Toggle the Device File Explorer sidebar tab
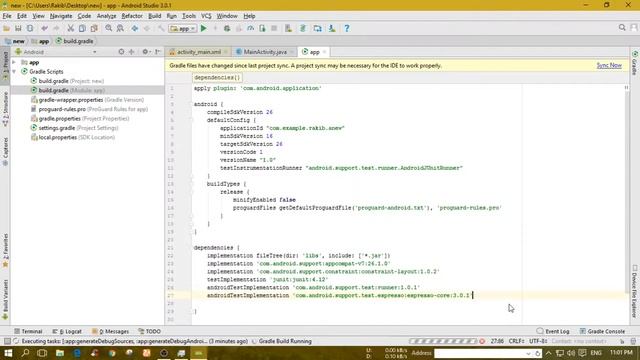The image size is (640, 360). [635, 291]
